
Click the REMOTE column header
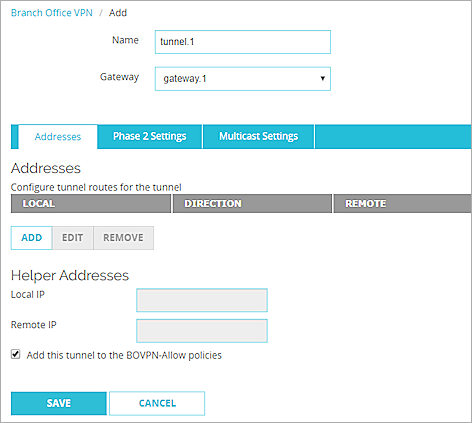tap(402, 204)
